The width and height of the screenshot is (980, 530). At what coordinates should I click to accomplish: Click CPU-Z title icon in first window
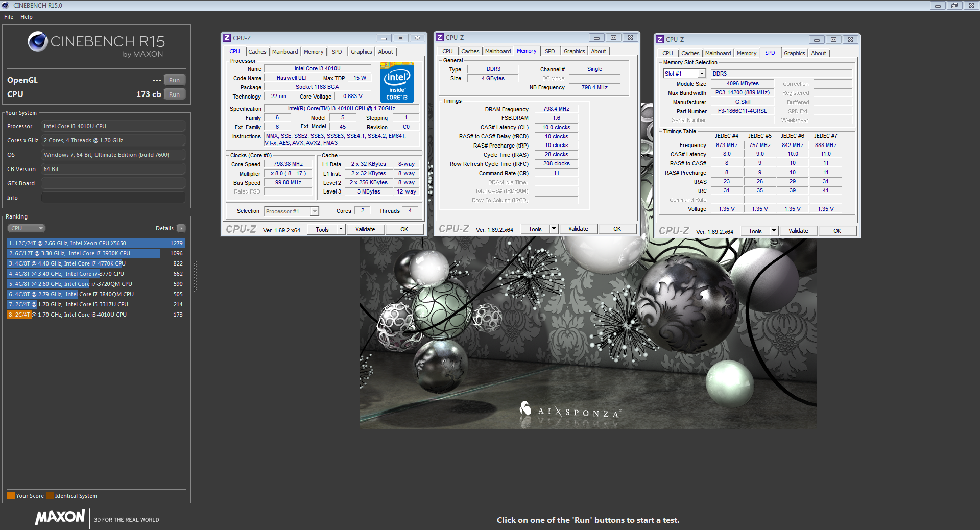point(227,38)
